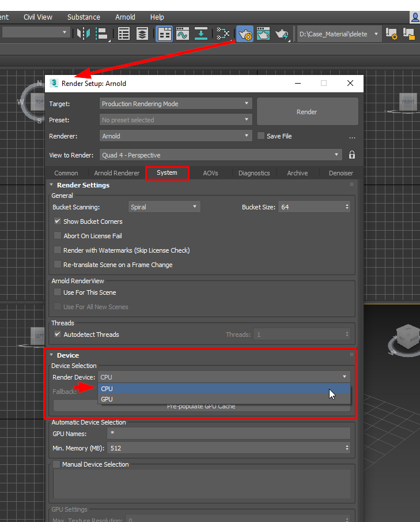Click the project folder gear icon

pyautogui.click(x=391, y=33)
